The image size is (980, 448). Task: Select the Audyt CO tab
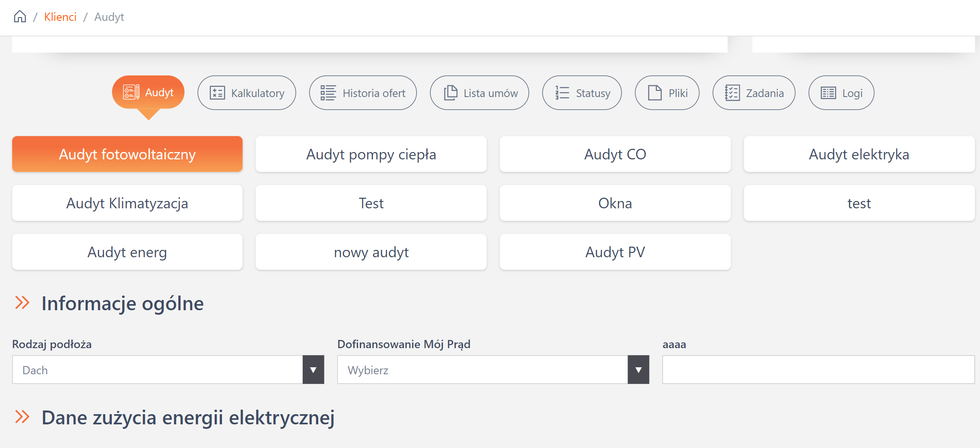pyautogui.click(x=615, y=154)
